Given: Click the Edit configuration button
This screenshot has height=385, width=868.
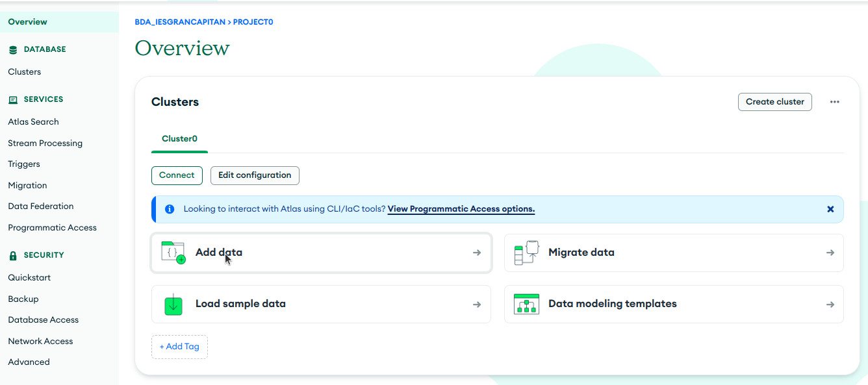Looking at the screenshot, I should coord(255,175).
